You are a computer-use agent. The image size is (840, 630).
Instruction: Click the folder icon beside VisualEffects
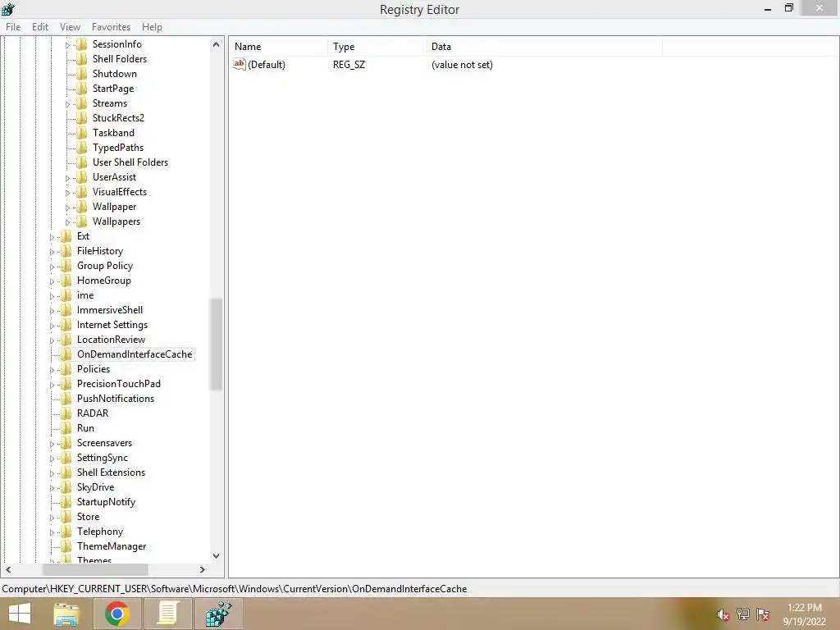81,192
